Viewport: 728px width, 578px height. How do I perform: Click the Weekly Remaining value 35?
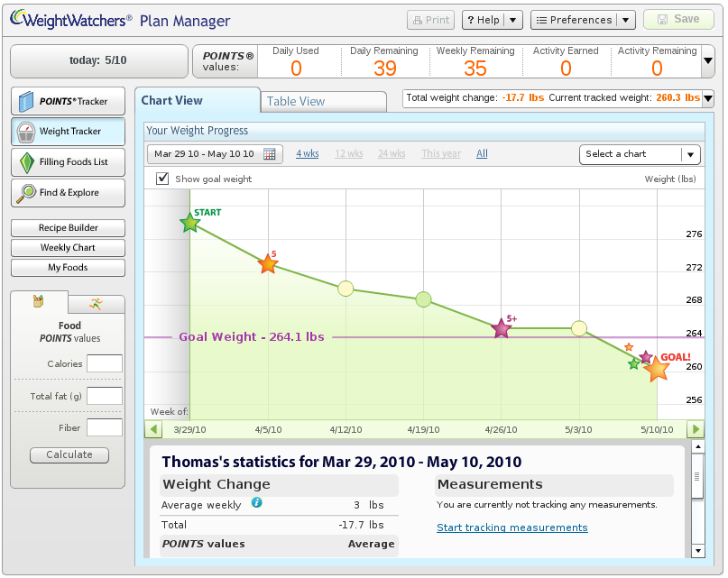click(475, 69)
